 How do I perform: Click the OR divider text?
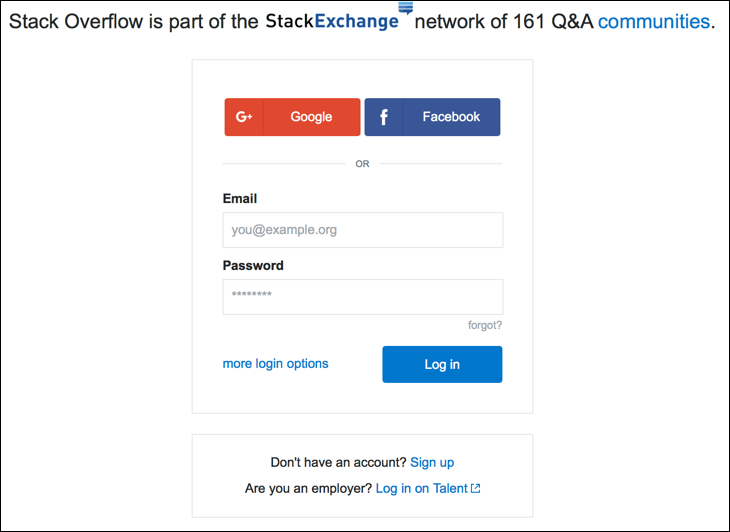[362, 164]
